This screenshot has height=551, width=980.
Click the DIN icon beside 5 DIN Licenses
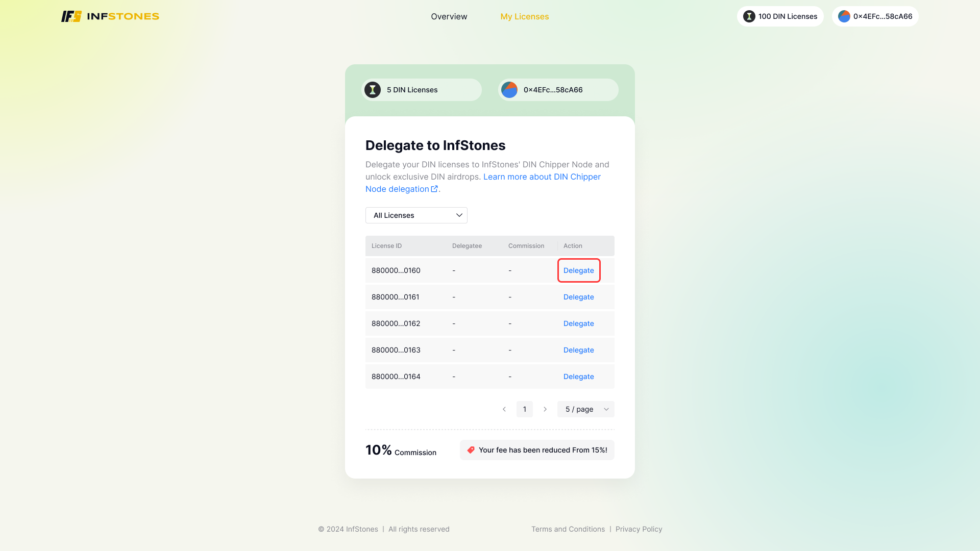373,90
